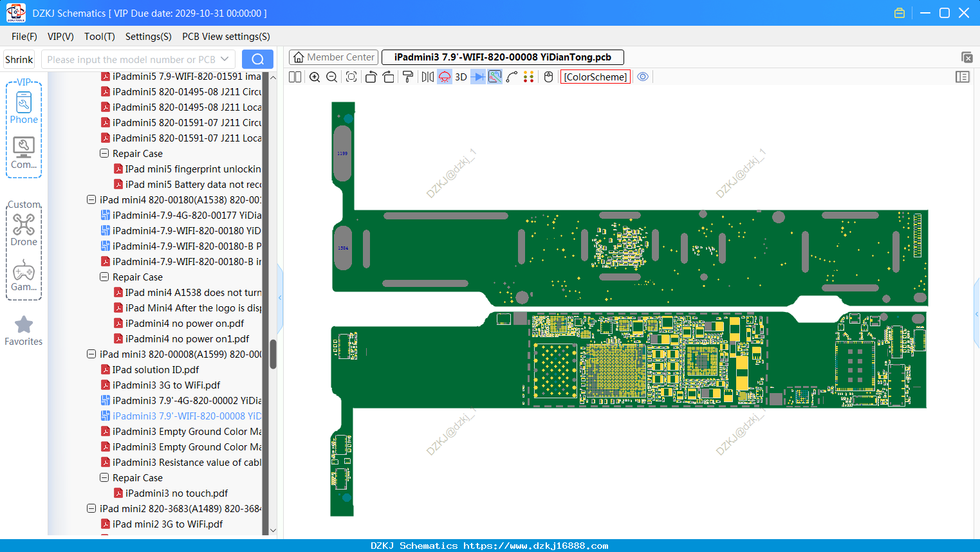
Task: Click the tree scrollbar down arrow
Action: point(273,531)
